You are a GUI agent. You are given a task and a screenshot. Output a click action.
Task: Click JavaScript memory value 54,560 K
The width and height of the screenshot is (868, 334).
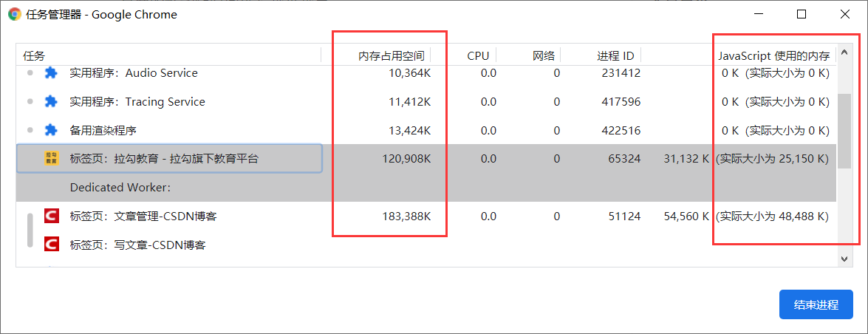pyautogui.click(x=686, y=216)
